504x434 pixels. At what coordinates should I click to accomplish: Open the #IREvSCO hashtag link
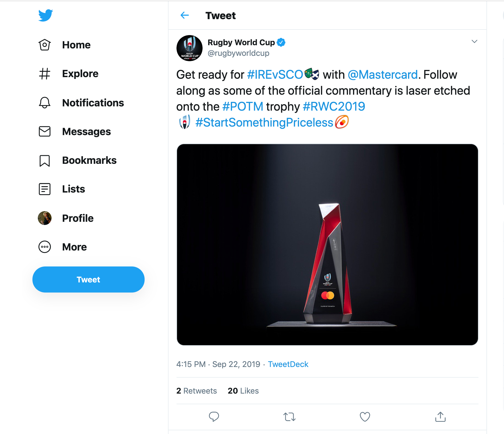(x=275, y=75)
